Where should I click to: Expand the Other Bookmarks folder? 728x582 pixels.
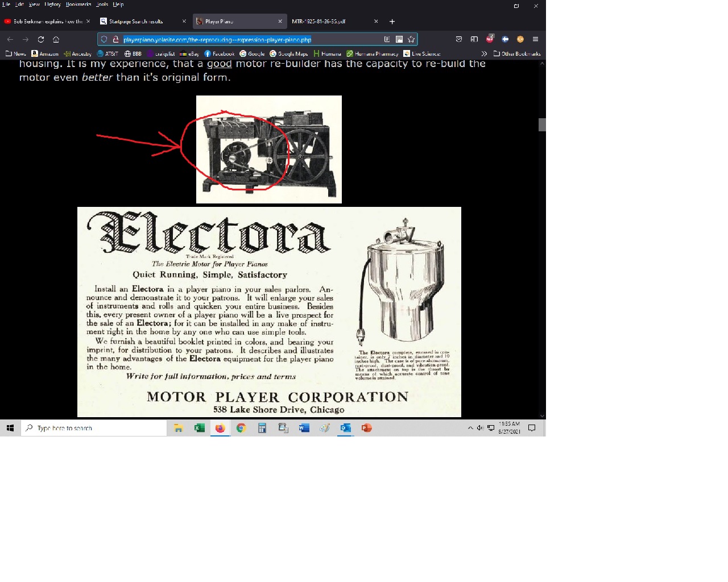click(517, 53)
